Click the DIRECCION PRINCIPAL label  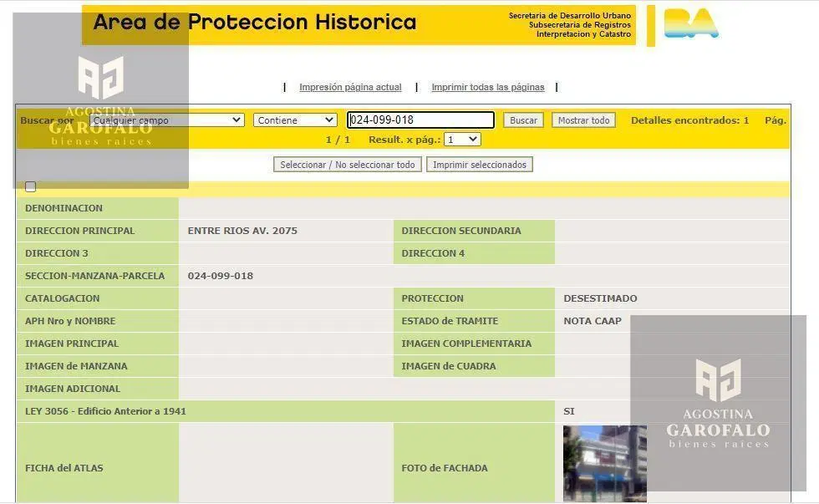click(80, 231)
